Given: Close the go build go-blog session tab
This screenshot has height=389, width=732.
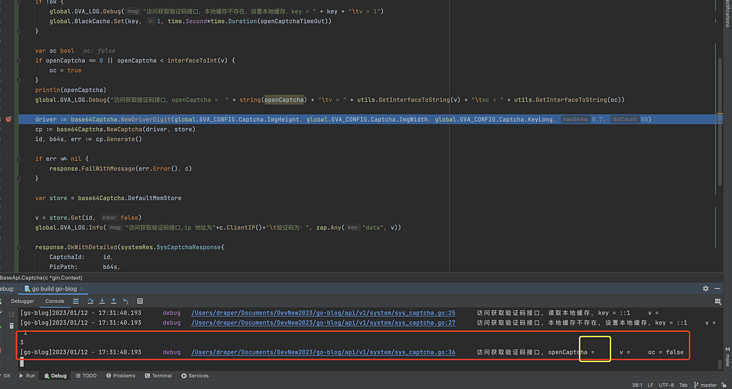Looking at the screenshot, I should pyautogui.click(x=82, y=289).
